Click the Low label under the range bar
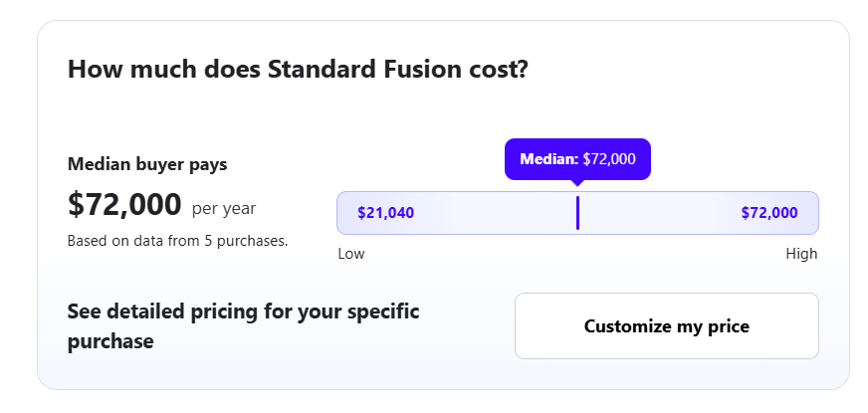868x413 pixels. [351, 254]
